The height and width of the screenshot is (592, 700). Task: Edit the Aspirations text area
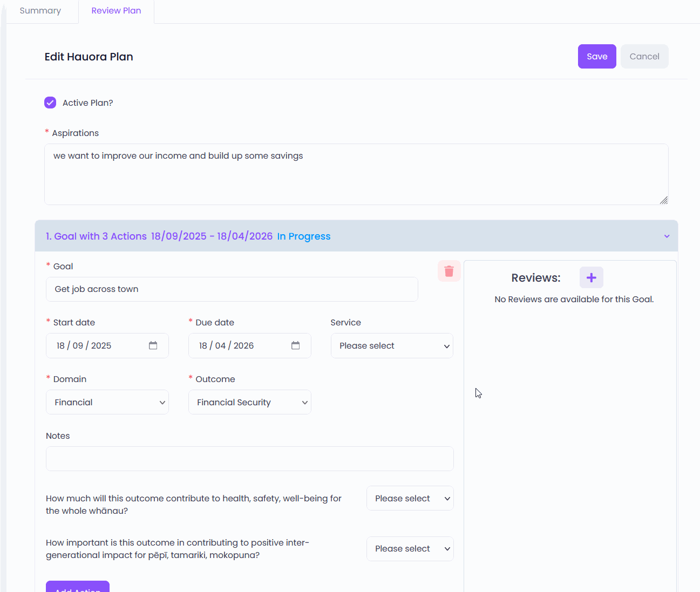point(356,174)
